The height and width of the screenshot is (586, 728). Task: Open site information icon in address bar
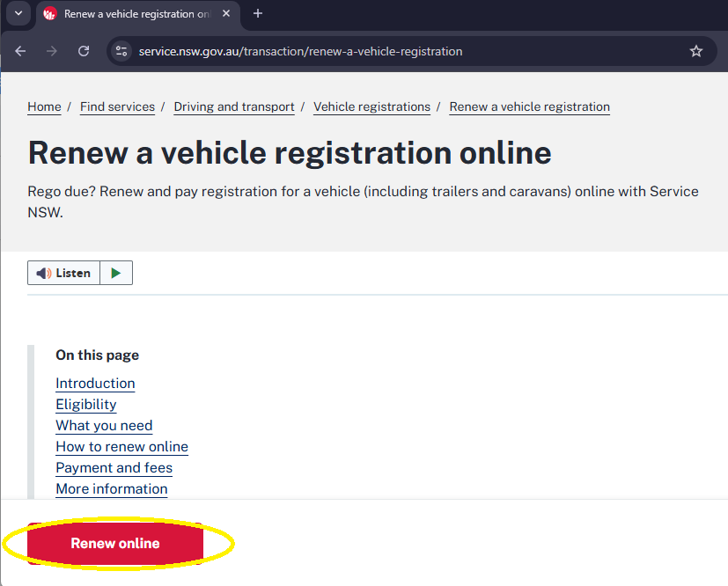(122, 51)
